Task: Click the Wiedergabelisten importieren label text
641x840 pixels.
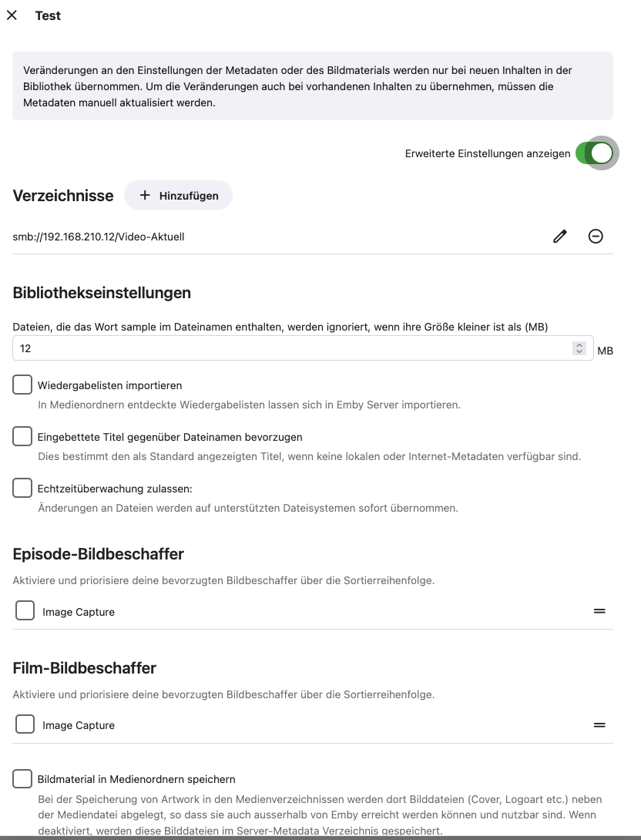Action: tap(109, 385)
